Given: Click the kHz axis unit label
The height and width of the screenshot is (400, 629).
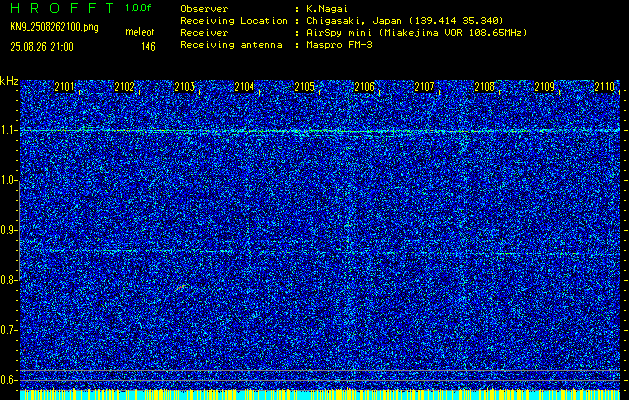Looking at the screenshot, I should 9,81.
